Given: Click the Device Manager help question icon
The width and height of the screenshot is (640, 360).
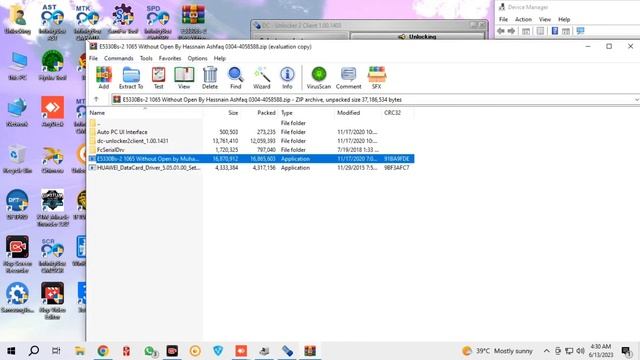Looking at the screenshot, I should click(555, 31).
